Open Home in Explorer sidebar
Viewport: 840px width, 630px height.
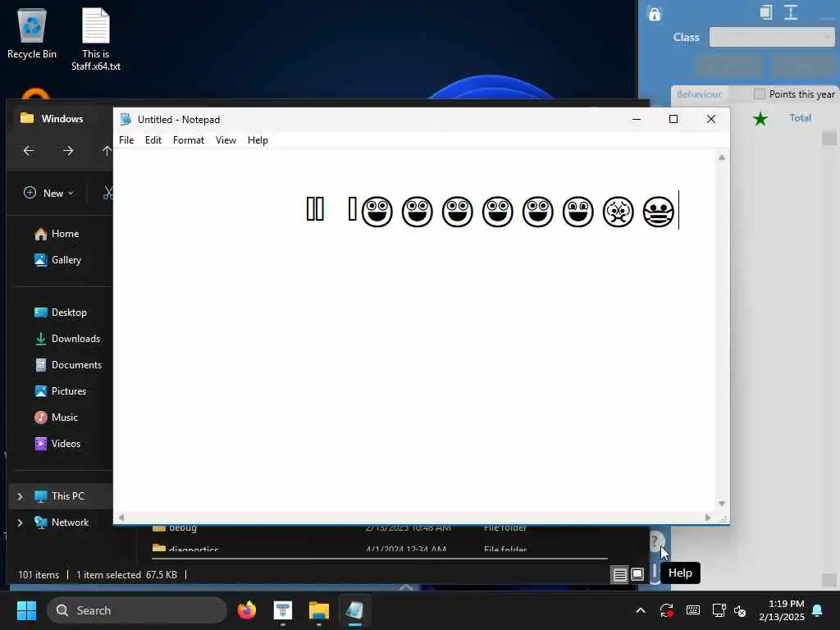click(x=57, y=234)
